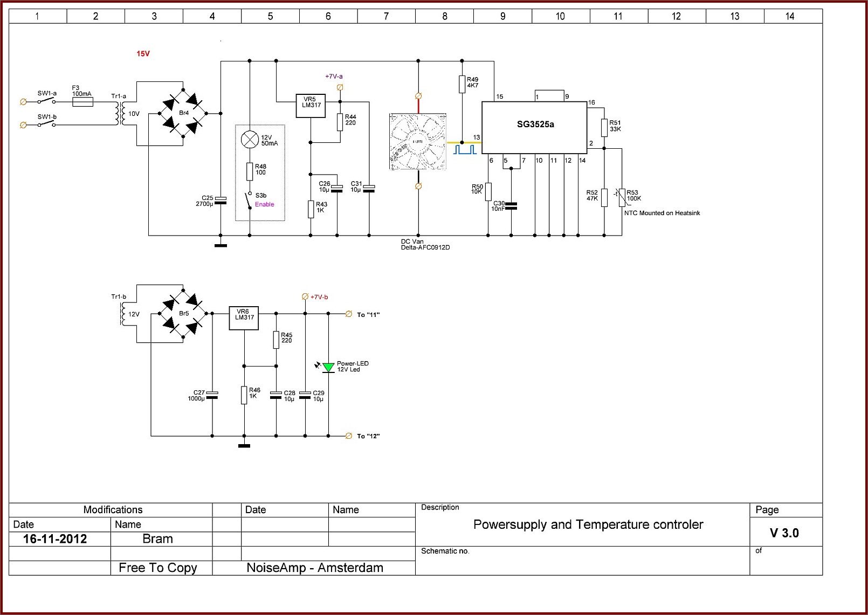Click the DC fan image

418,142
